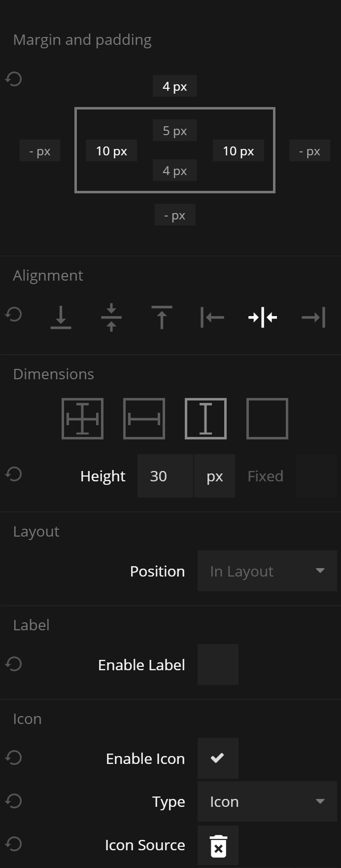Toggle the Fixed height checkbox
The width and height of the screenshot is (341, 868).
[x=316, y=476]
